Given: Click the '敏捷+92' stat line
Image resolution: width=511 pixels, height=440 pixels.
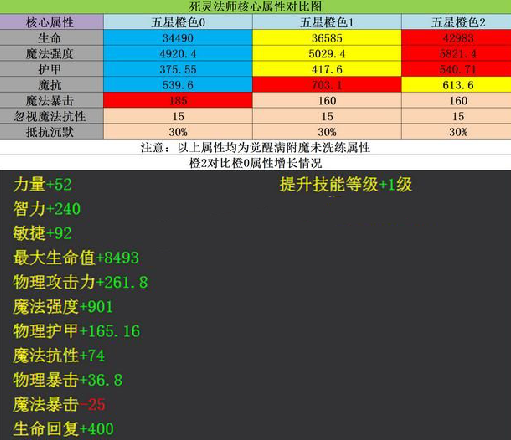Looking at the screenshot, I should pyautogui.click(x=43, y=233).
